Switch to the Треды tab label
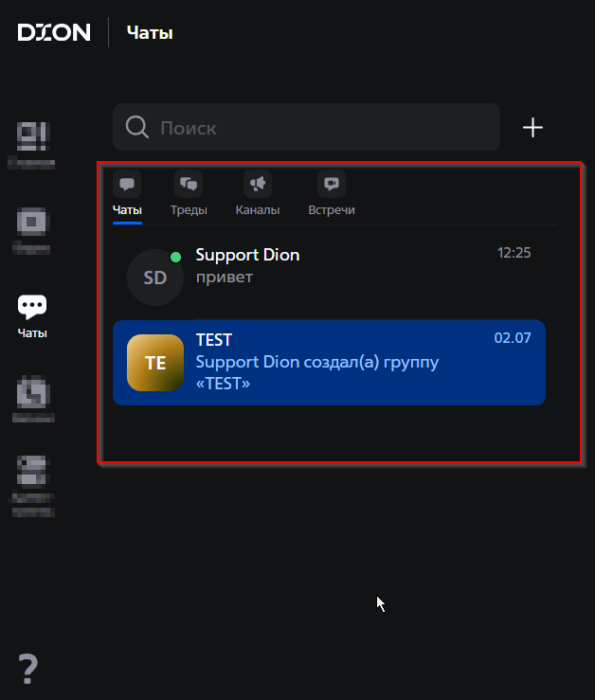Viewport: 595px width, 700px height. (189, 210)
